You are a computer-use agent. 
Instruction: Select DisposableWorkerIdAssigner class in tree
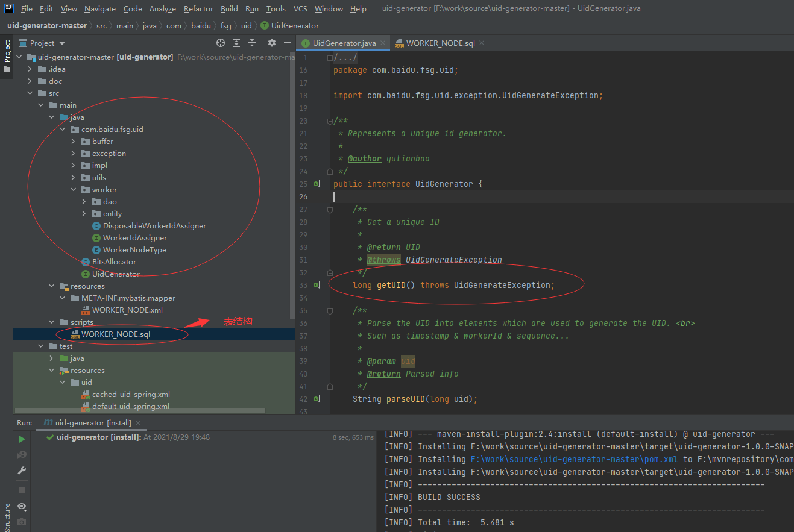point(154,226)
